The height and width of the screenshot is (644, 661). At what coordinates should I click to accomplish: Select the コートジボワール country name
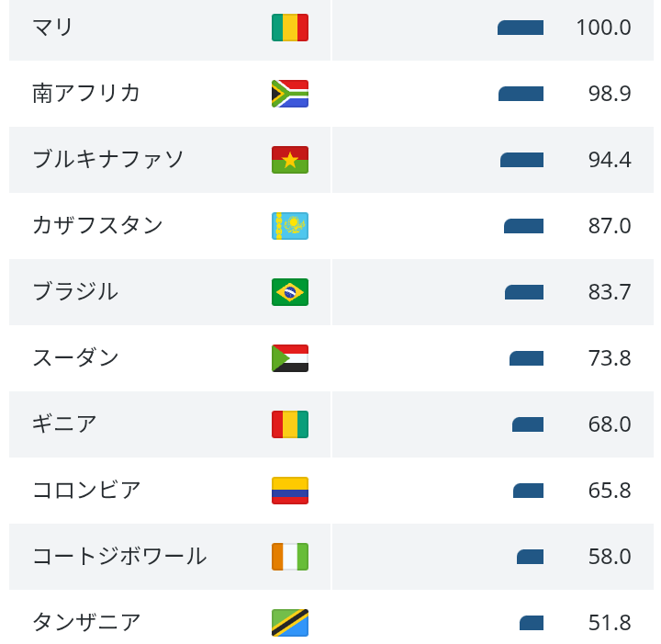(119, 557)
